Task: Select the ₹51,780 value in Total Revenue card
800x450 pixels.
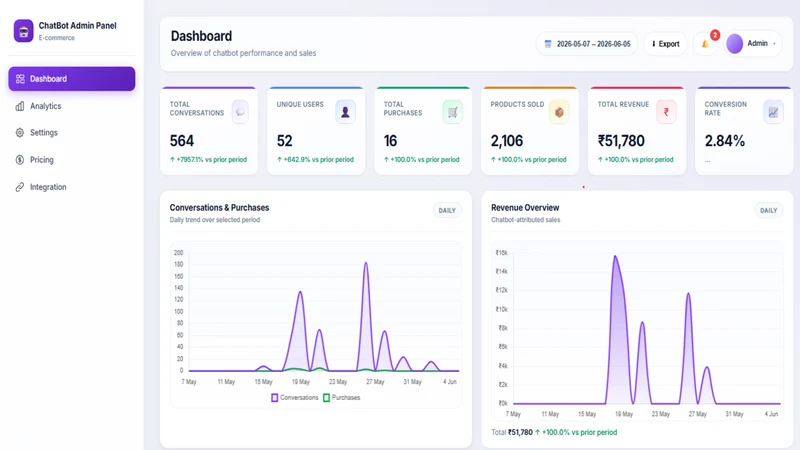Action: [x=621, y=141]
